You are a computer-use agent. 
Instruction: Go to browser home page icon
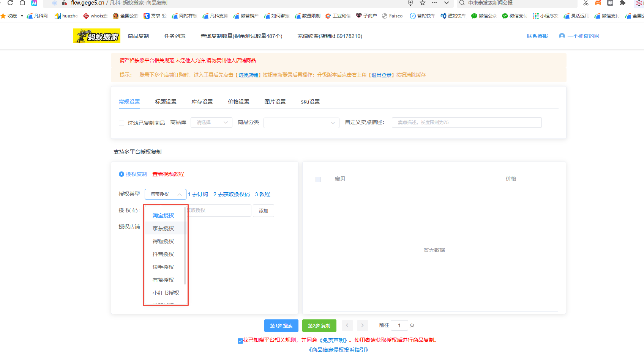[22, 3]
